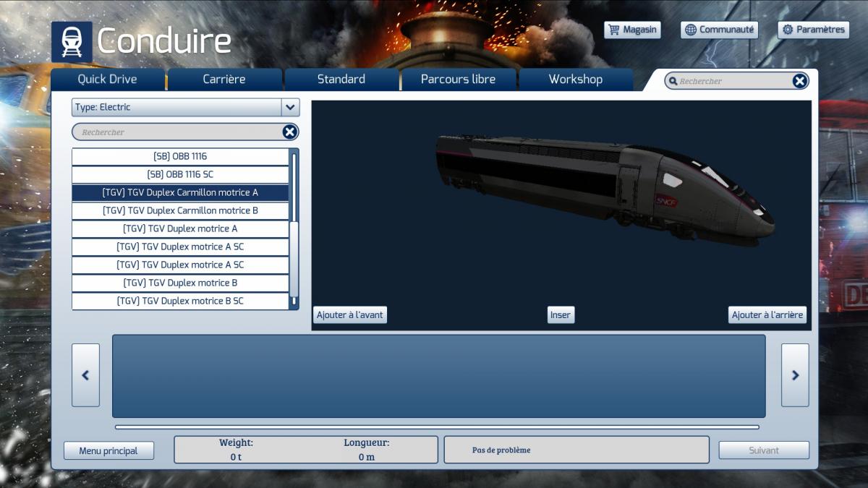Select TGV Duplex Carmillon motrice B
Viewport: 868px width, 488px height.
click(180, 210)
